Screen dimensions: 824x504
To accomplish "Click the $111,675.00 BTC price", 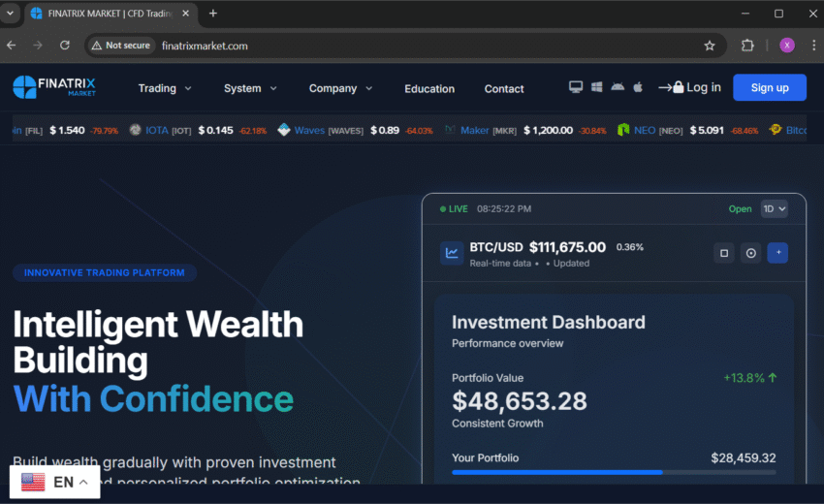I will click(x=567, y=247).
